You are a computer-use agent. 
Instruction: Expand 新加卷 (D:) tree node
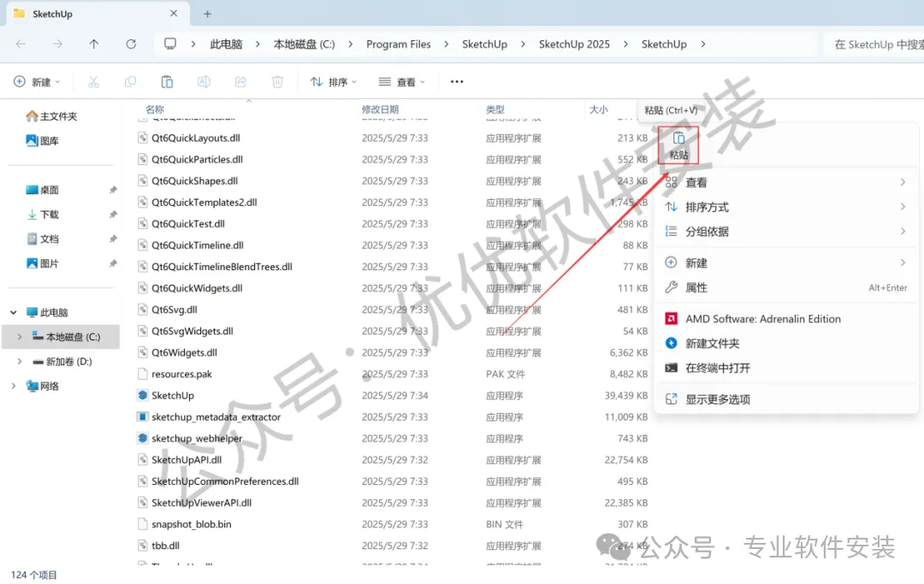click(x=20, y=362)
